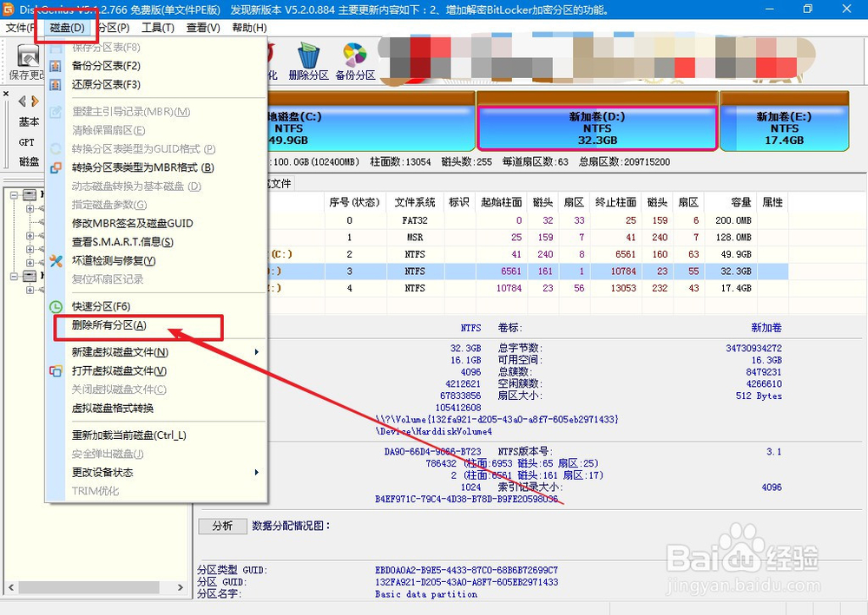Choose 删除所有分区(A) from the menu
Image resolution: width=868 pixels, height=615 pixels.
(x=109, y=325)
